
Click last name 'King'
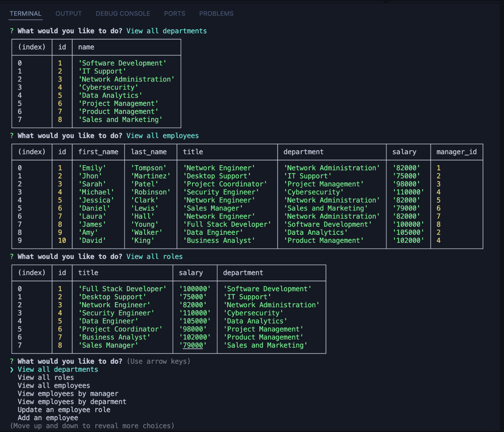coord(142,240)
